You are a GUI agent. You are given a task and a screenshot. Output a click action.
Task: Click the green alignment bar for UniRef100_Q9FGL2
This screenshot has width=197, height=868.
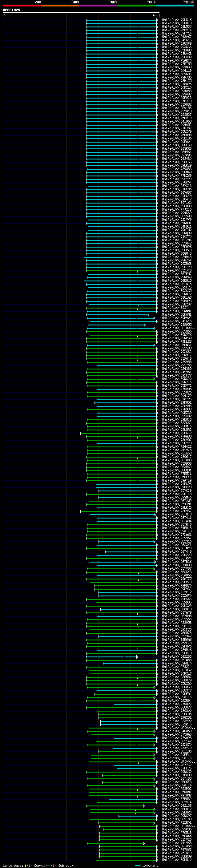(119, 433)
